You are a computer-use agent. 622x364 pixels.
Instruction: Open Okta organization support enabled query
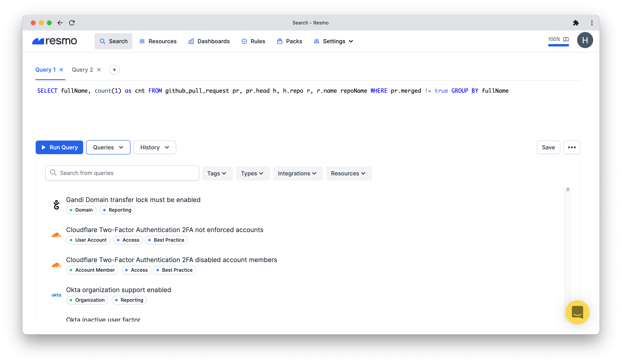tap(118, 290)
